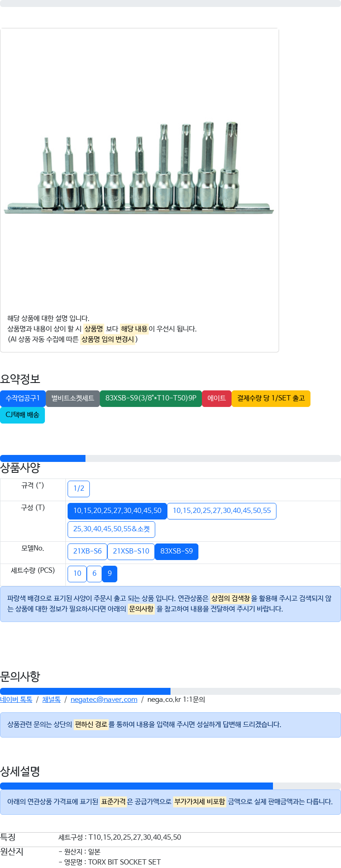Click the 별비트소켓세트 tag
Screen dimensions: 341x868
73,398
